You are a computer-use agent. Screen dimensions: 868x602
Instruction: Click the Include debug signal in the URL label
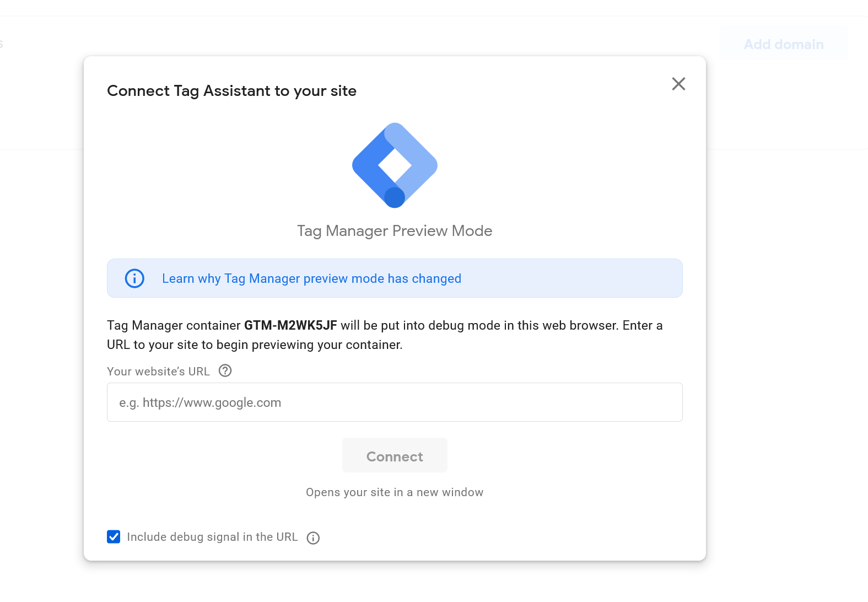point(212,537)
